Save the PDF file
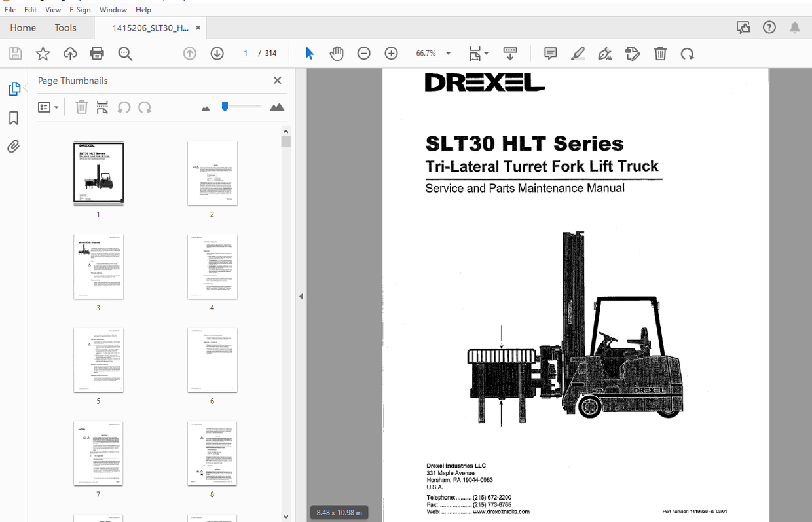The width and height of the screenshot is (812, 522). pos(15,53)
